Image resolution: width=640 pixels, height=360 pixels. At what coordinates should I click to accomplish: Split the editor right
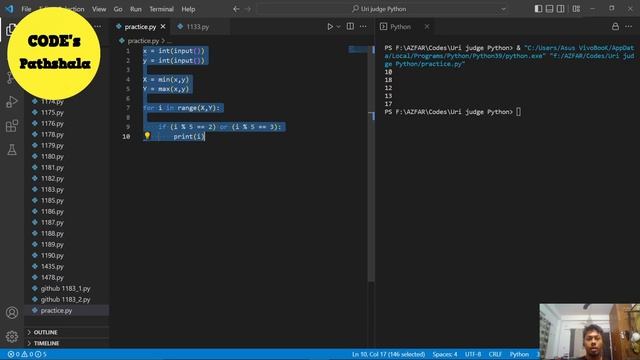tap(350, 27)
